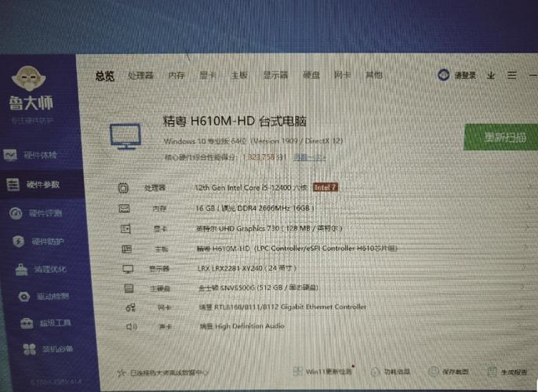
Task: Switch to the 主板 tab
Action: [239, 74]
